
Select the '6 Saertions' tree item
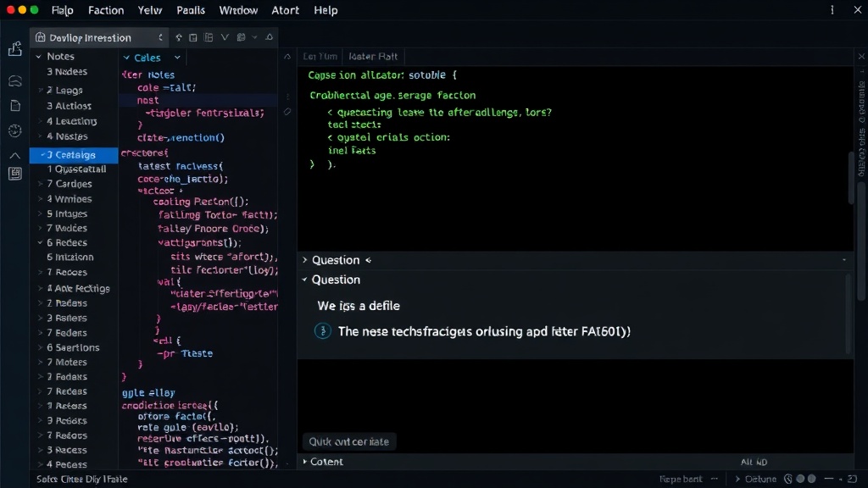[74, 347]
